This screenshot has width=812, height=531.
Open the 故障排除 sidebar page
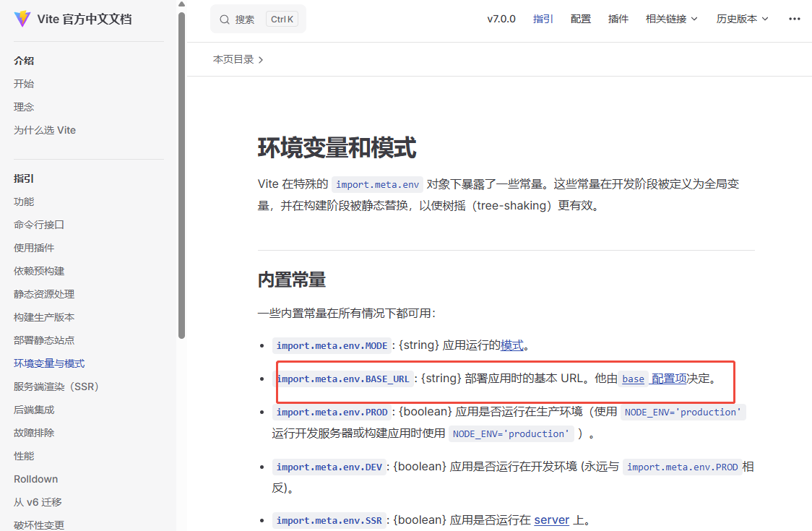pyautogui.click(x=34, y=433)
